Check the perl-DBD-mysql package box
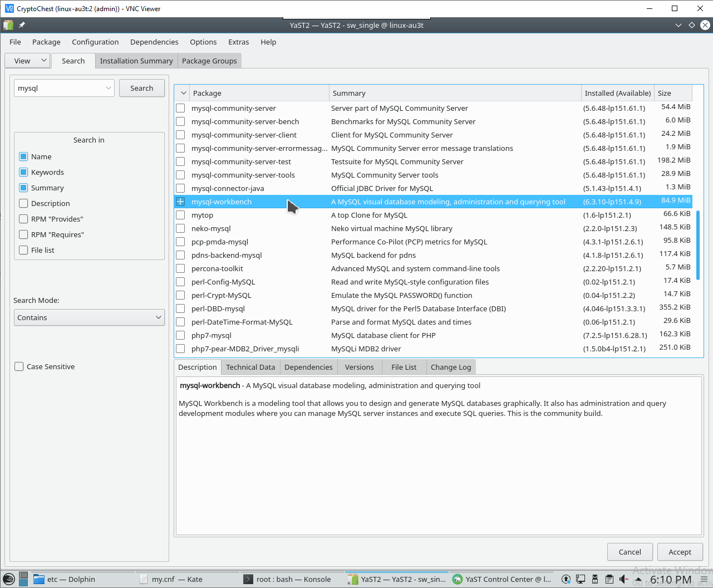Viewport: 713px width, 588px height. click(x=180, y=308)
